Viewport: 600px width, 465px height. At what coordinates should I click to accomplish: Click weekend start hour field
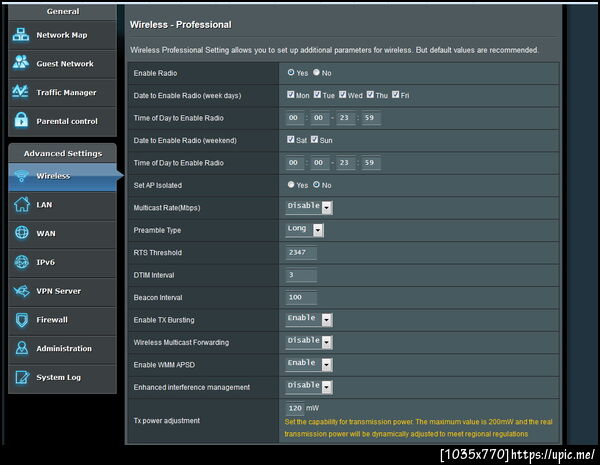click(x=294, y=163)
